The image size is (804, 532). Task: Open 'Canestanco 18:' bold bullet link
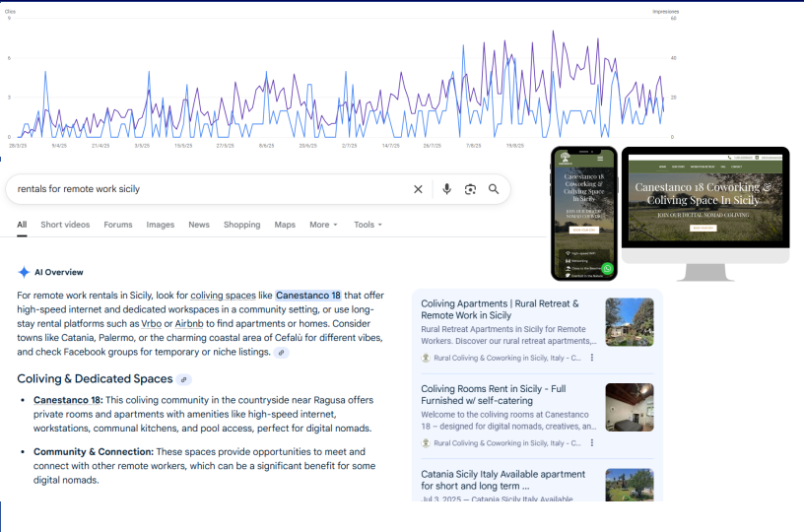click(68, 400)
